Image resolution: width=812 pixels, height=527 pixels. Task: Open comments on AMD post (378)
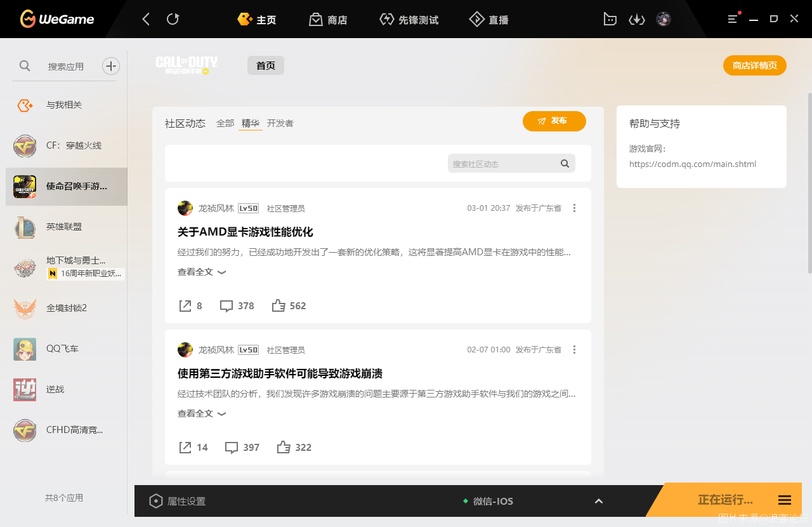click(237, 306)
